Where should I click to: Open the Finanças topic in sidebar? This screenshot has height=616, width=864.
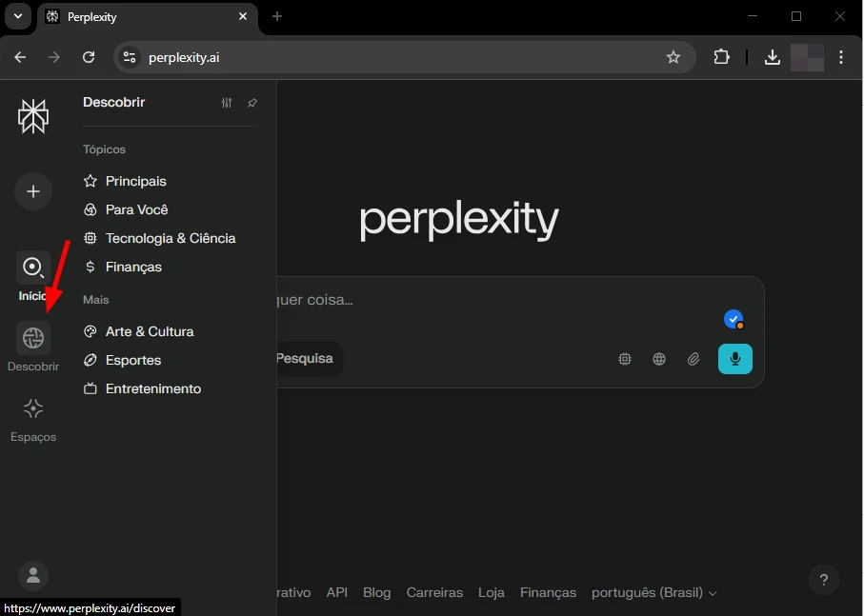[123, 267]
